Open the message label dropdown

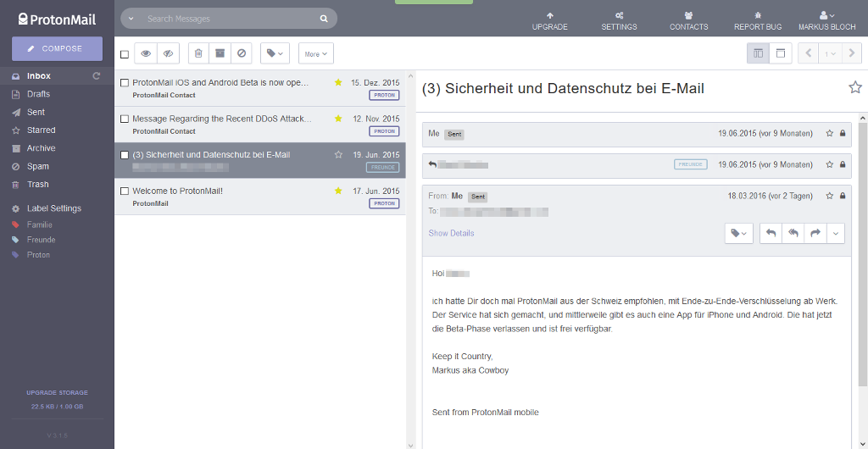pyautogui.click(x=738, y=233)
